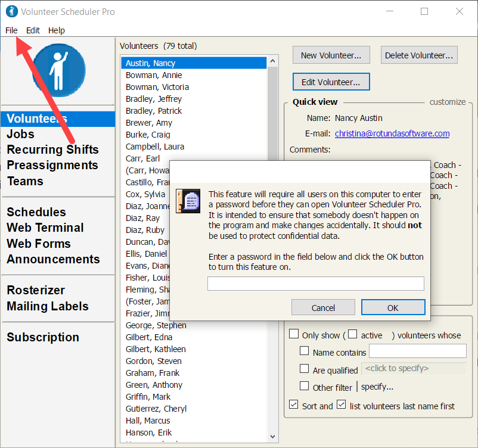The image size is (478, 448).
Task: Click the Delete Volunteer button
Action: point(419,55)
